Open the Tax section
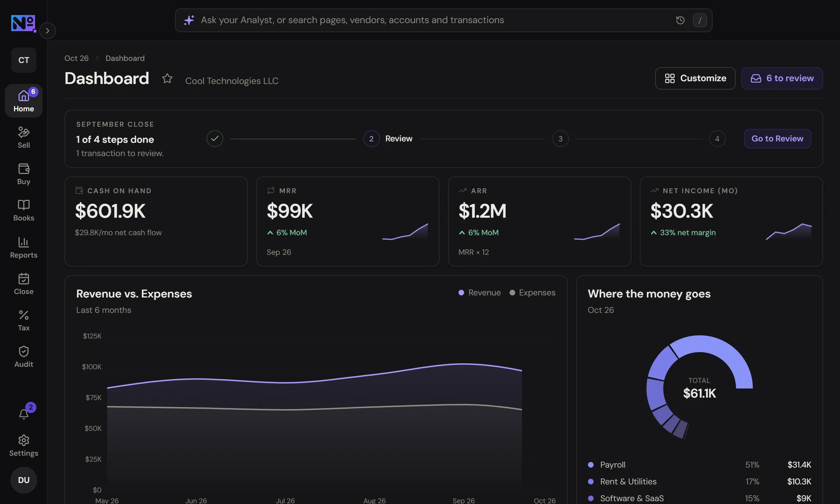This screenshot has height=504, width=840. click(x=24, y=320)
